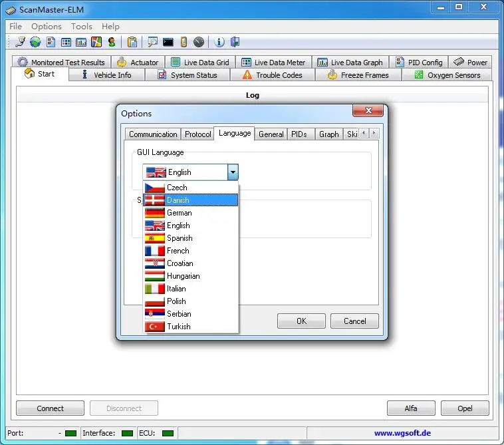Choose French from the language list
The image size is (504, 445).
[191, 251]
